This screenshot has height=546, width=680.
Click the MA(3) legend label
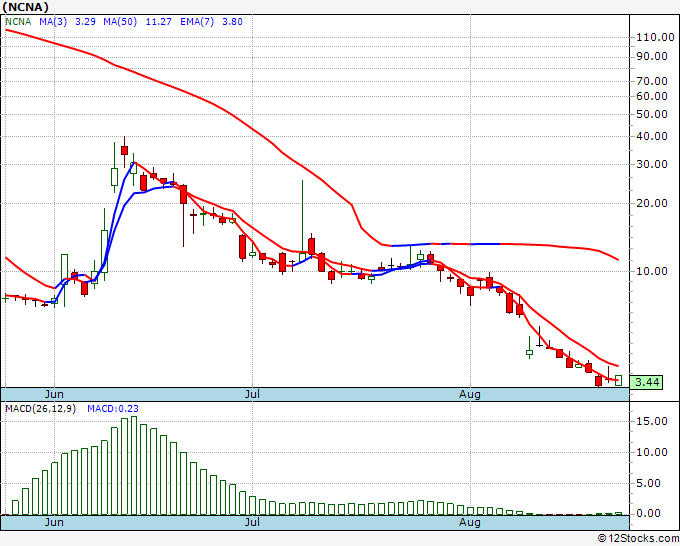point(53,22)
